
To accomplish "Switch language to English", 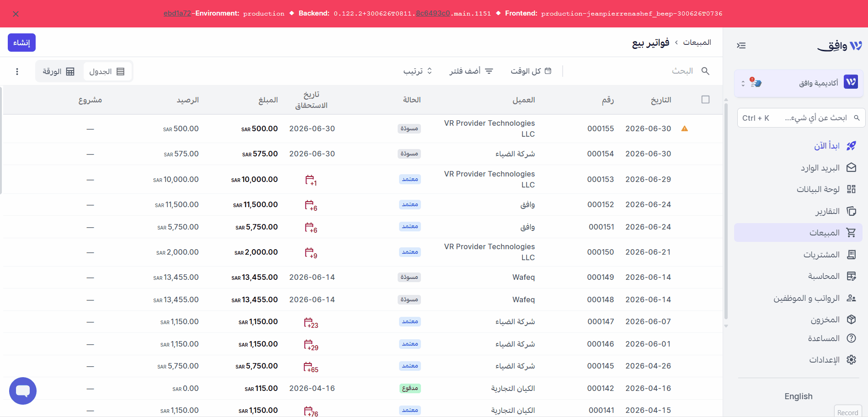I will tap(799, 396).
